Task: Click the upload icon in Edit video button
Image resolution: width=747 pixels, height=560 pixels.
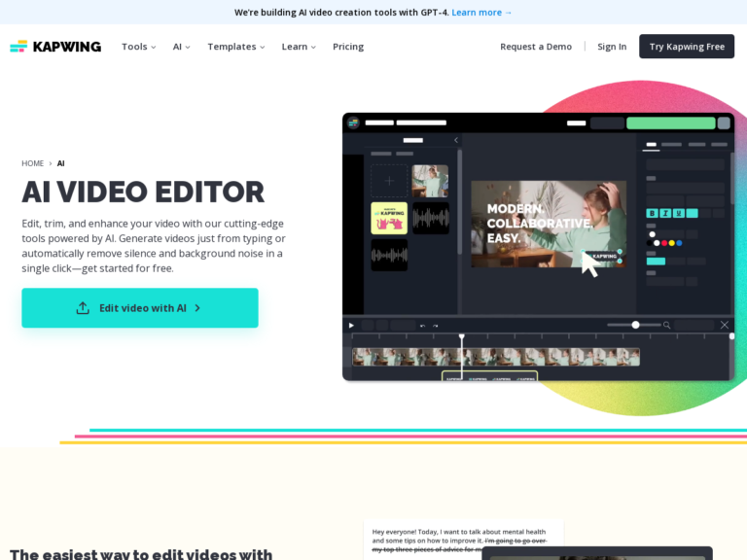Action: tap(83, 308)
